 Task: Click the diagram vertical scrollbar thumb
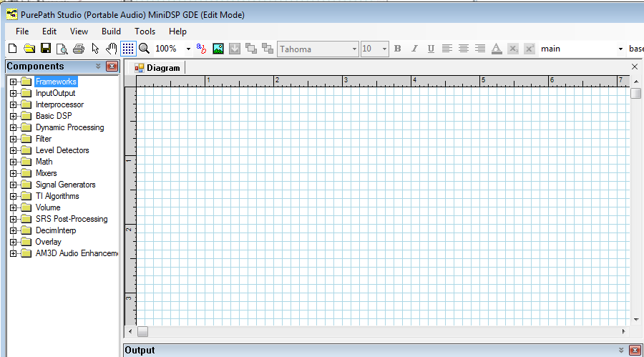(x=636, y=94)
